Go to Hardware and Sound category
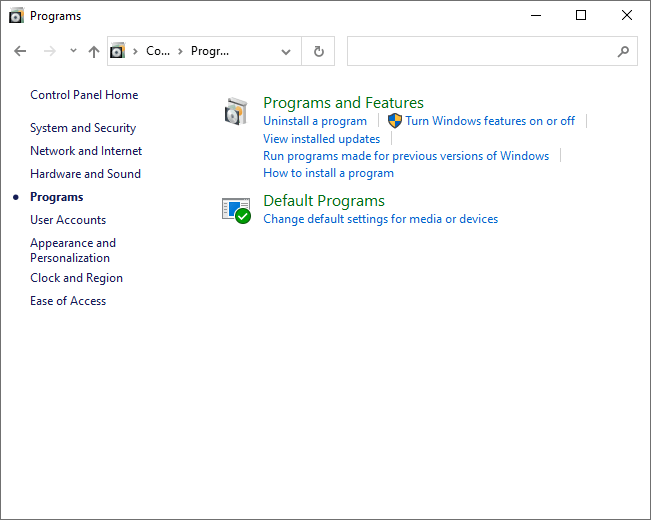 tap(85, 174)
